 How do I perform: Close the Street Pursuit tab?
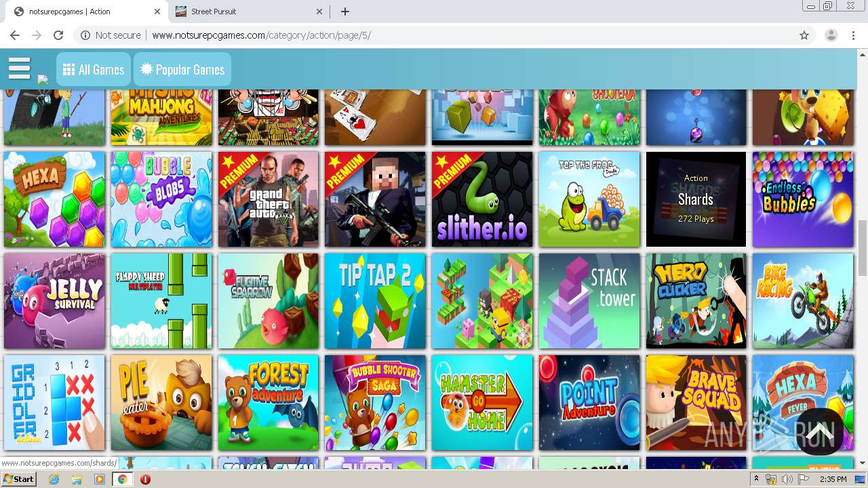[320, 12]
